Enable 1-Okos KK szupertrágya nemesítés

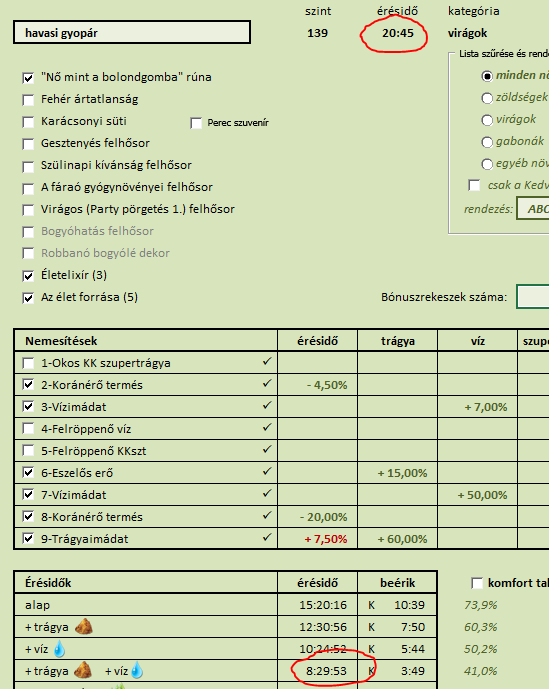click(28, 363)
